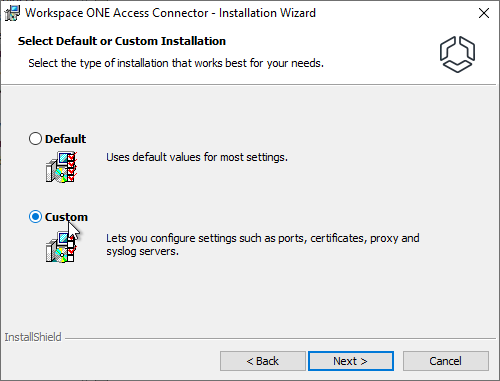Click the Custom installation setup icon
The image size is (500, 381).
pos(62,247)
